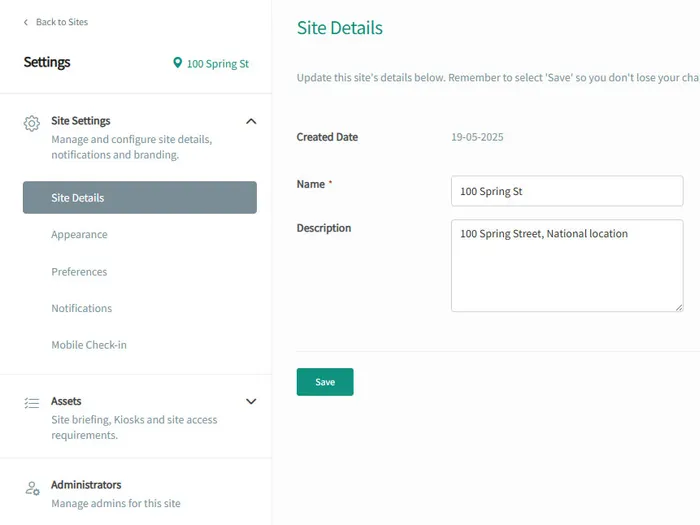
Task: Click into the Description text area
Action: [x=567, y=265]
